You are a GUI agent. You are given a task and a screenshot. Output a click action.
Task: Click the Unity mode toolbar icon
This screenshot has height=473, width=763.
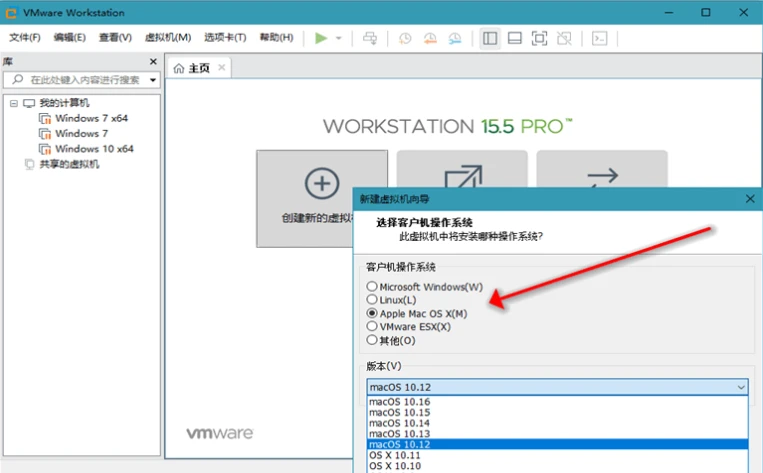tap(564, 38)
